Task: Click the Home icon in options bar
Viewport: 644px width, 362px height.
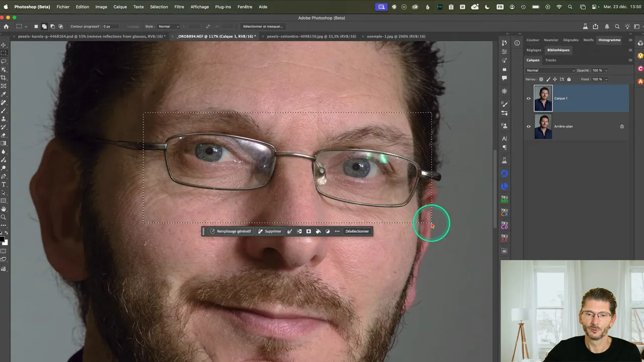Action: (6, 26)
